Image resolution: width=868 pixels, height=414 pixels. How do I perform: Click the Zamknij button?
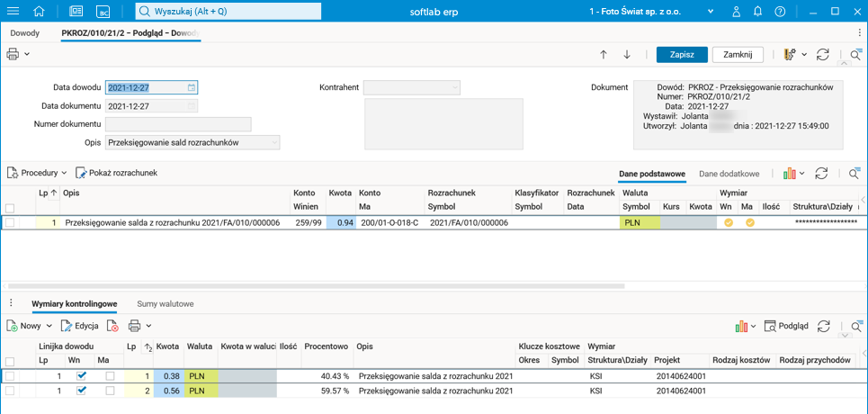(x=738, y=55)
